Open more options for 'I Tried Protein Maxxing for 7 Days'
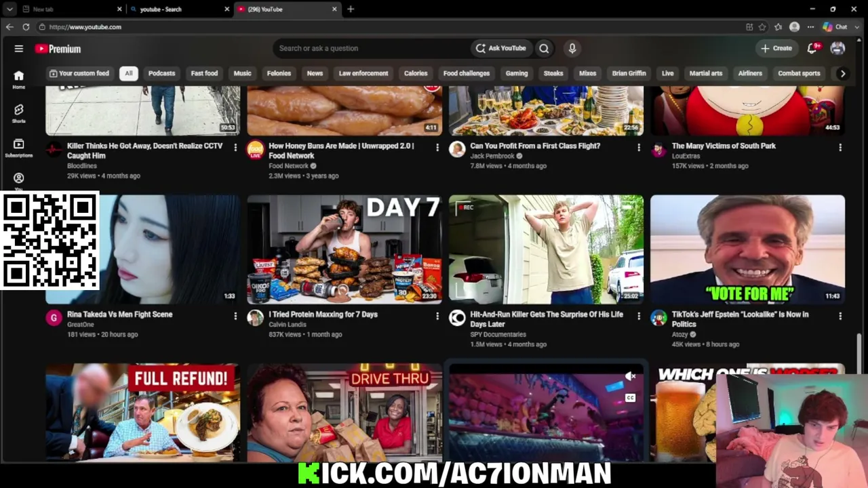868x488 pixels. [437, 316]
